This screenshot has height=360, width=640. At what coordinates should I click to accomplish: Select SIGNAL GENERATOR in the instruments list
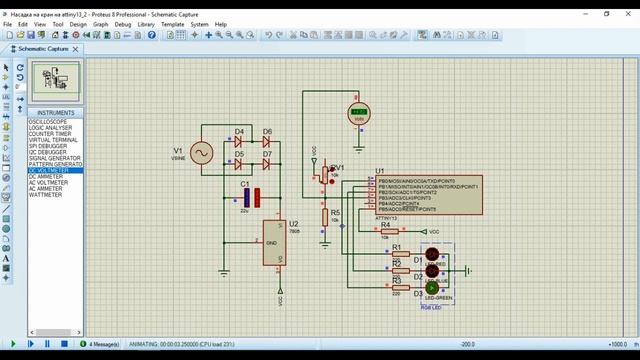[x=56, y=158]
